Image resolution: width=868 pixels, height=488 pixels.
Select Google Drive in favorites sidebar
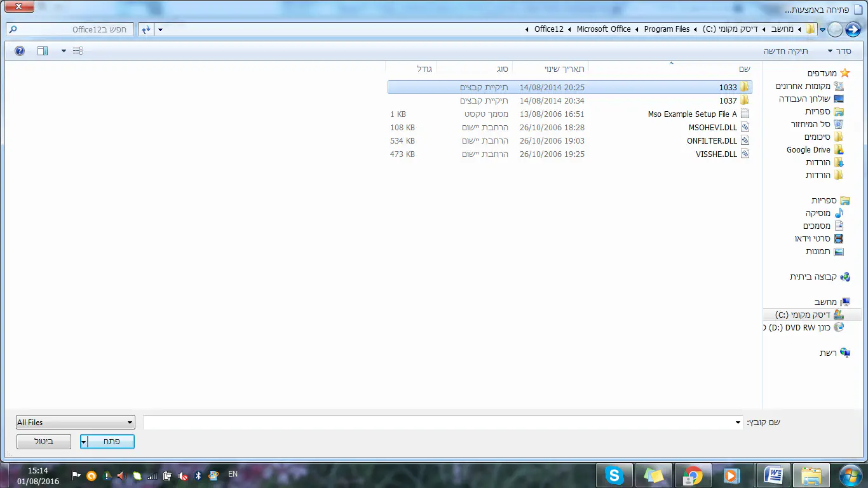click(808, 150)
